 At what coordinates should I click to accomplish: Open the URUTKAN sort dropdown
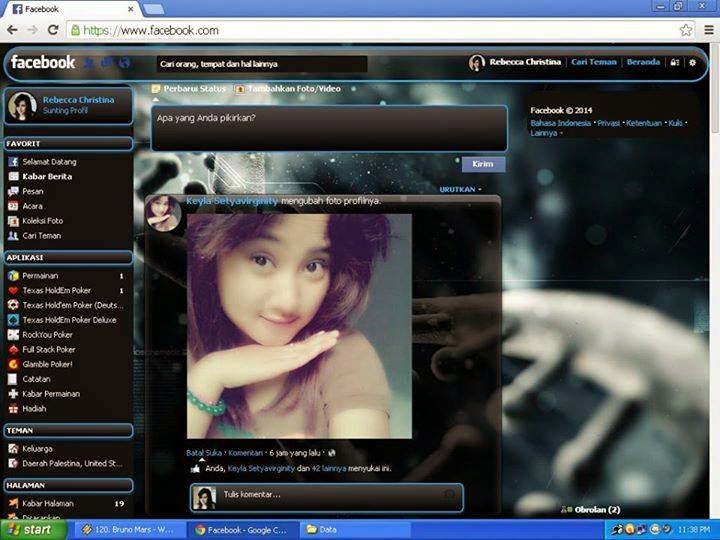(x=461, y=189)
